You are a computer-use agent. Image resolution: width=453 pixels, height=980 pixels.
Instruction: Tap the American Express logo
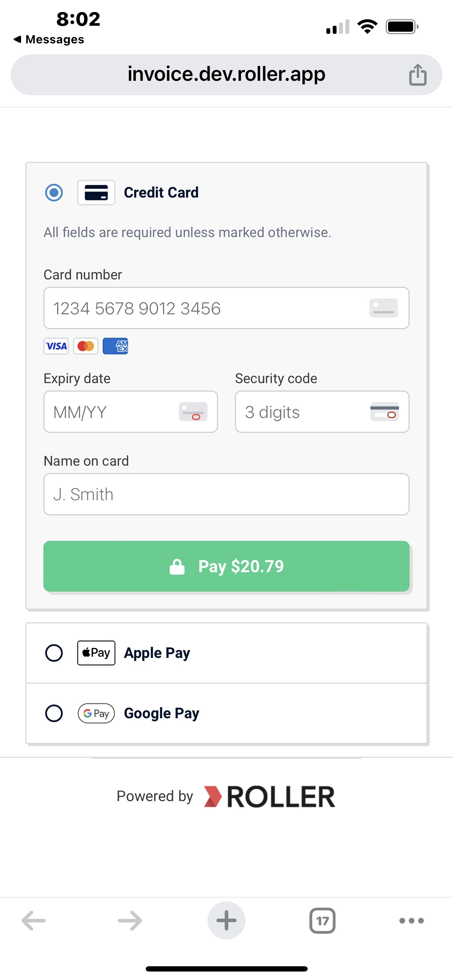coord(115,346)
